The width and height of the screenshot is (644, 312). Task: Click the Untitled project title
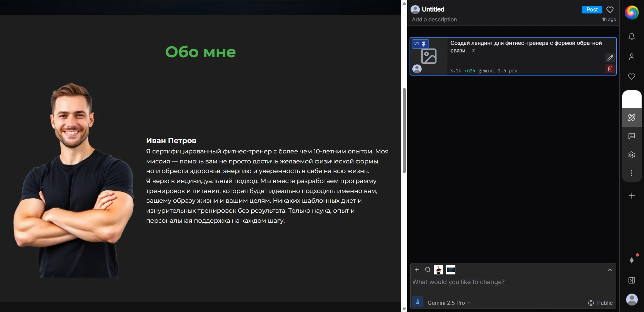pos(433,9)
